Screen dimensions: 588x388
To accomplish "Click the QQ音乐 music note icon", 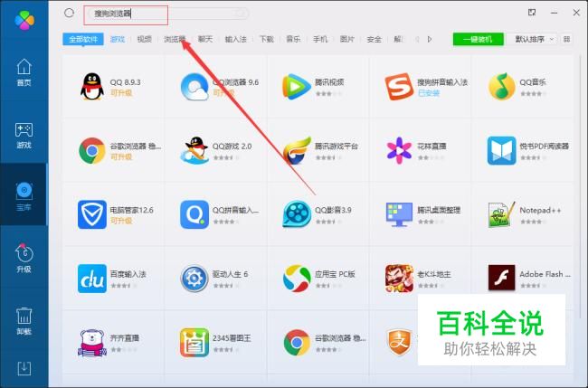I will (x=502, y=87).
